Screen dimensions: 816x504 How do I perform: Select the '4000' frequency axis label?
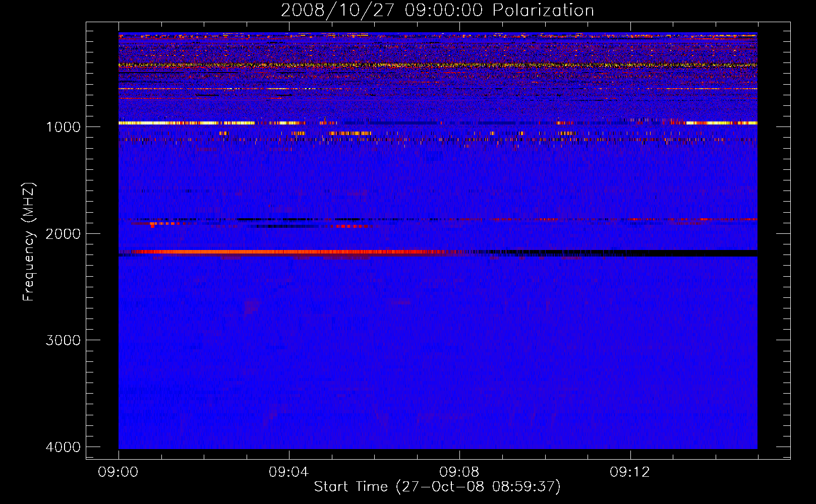64,447
